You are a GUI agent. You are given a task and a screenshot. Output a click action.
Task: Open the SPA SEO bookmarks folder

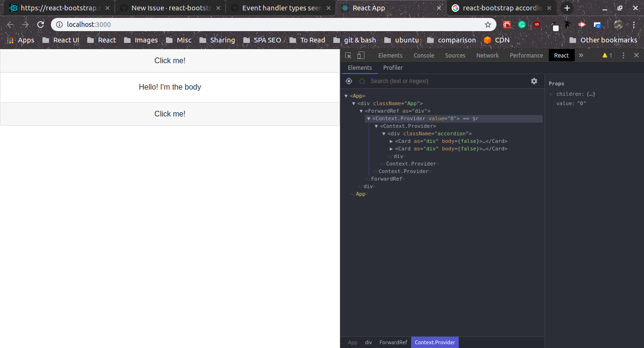click(262, 40)
